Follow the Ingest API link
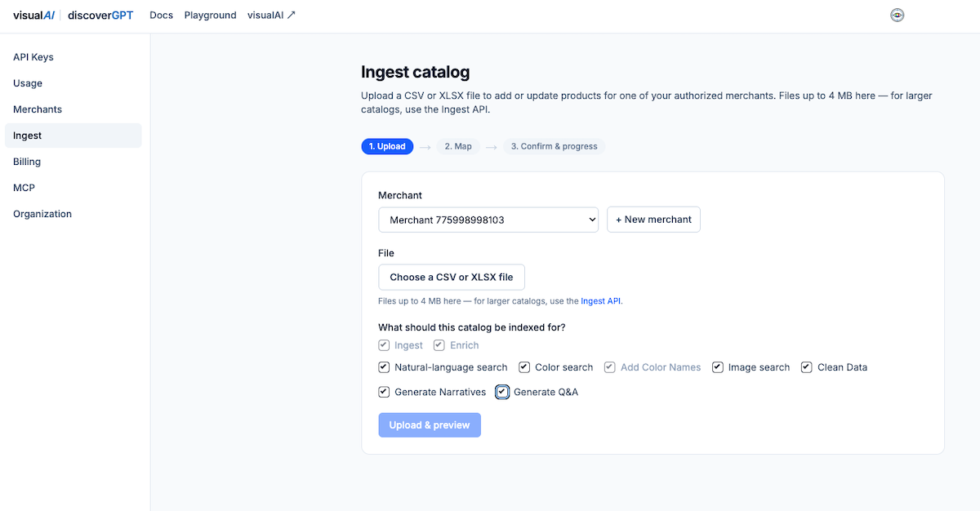The image size is (980, 511). tap(601, 301)
